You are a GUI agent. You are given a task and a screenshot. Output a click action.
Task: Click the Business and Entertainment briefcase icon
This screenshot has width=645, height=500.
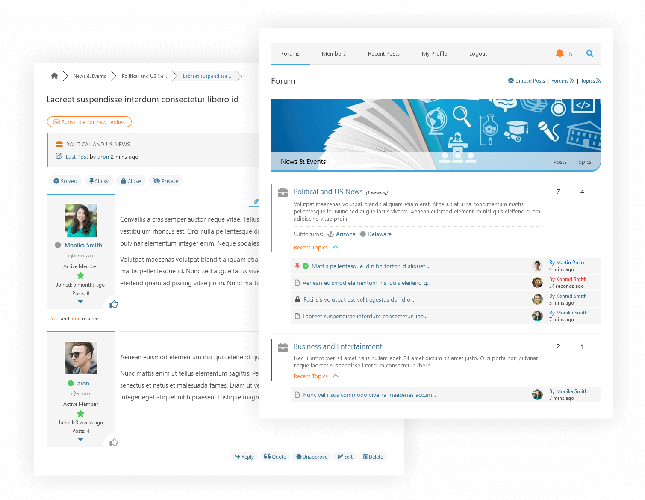coord(283,347)
